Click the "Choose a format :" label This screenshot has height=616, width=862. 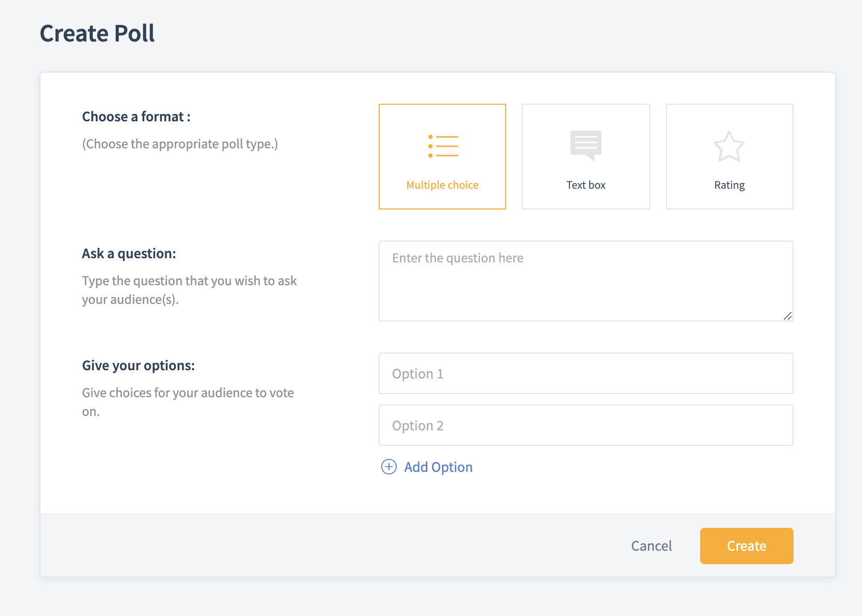[x=136, y=117]
